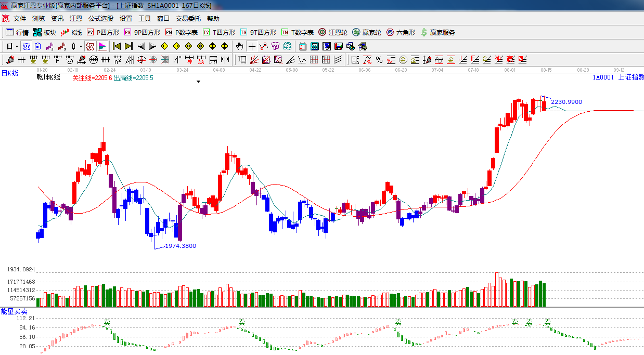Click the calendar icon showing 21
The height and width of the screenshot is (355, 644).
click(302, 46)
